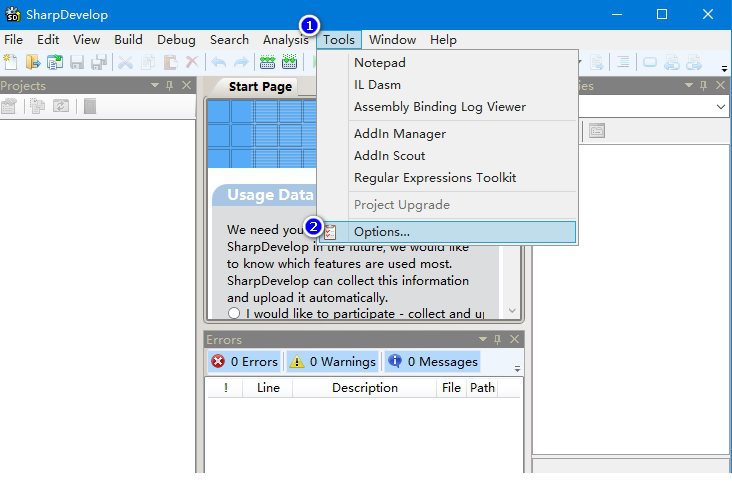Screen dimensions: 732x491
Task: Switch to the Start Page tab
Action: [x=260, y=87]
